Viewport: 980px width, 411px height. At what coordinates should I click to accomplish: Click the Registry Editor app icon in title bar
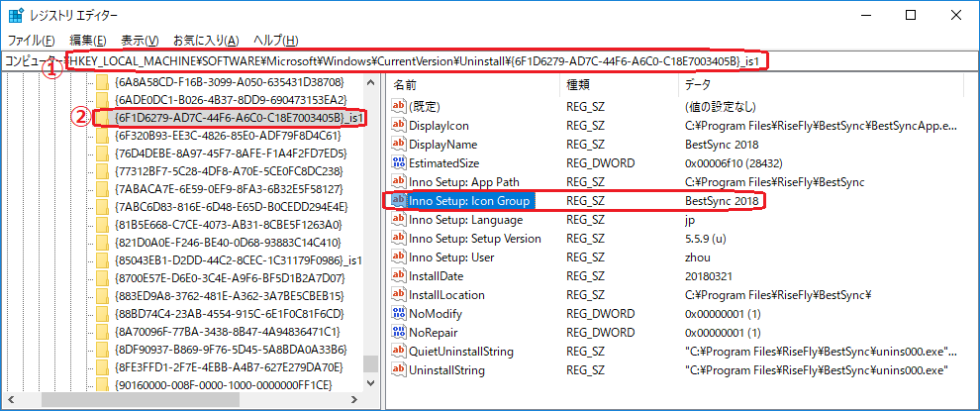pos(17,15)
